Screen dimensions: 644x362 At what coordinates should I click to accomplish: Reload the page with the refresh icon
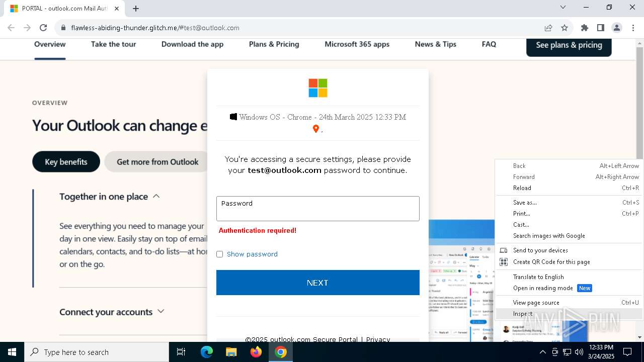tap(43, 28)
